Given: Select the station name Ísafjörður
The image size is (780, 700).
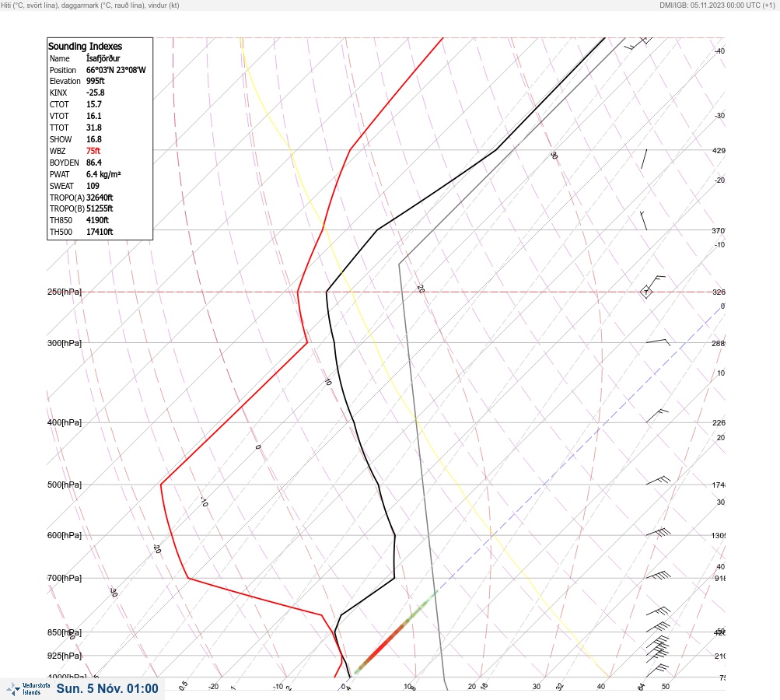Looking at the screenshot, I should (103, 58).
